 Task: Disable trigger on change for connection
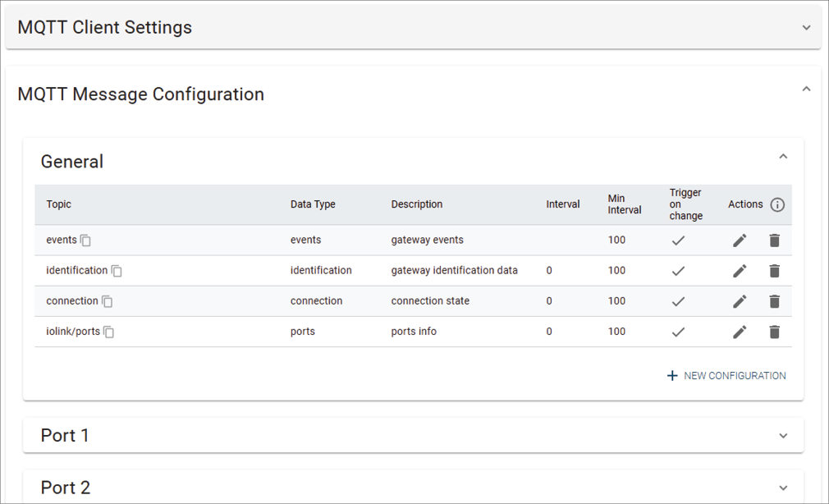[678, 300]
